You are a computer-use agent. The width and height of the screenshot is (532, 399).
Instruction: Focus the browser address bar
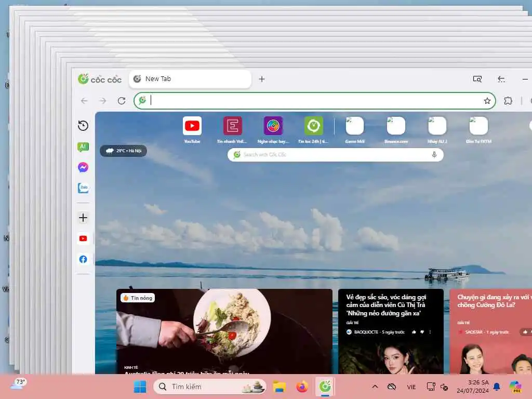click(314, 101)
